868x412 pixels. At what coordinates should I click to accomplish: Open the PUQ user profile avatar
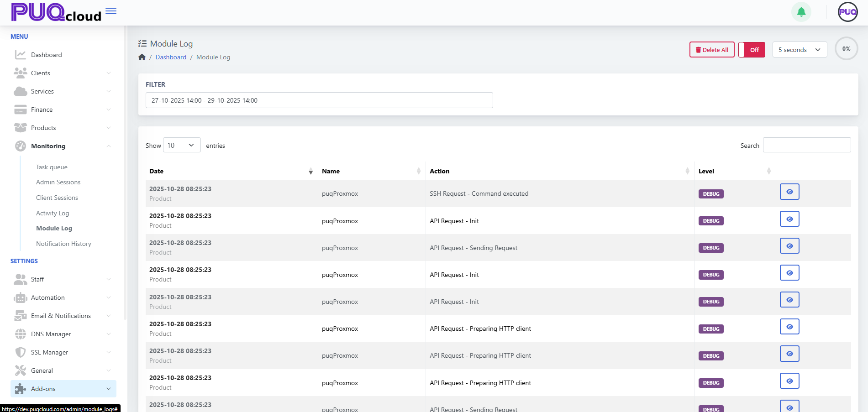point(847,12)
